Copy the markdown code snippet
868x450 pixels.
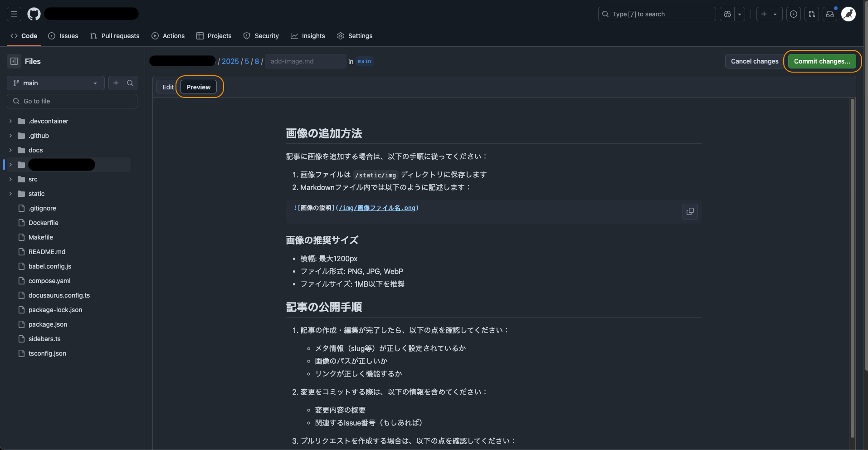(x=690, y=212)
